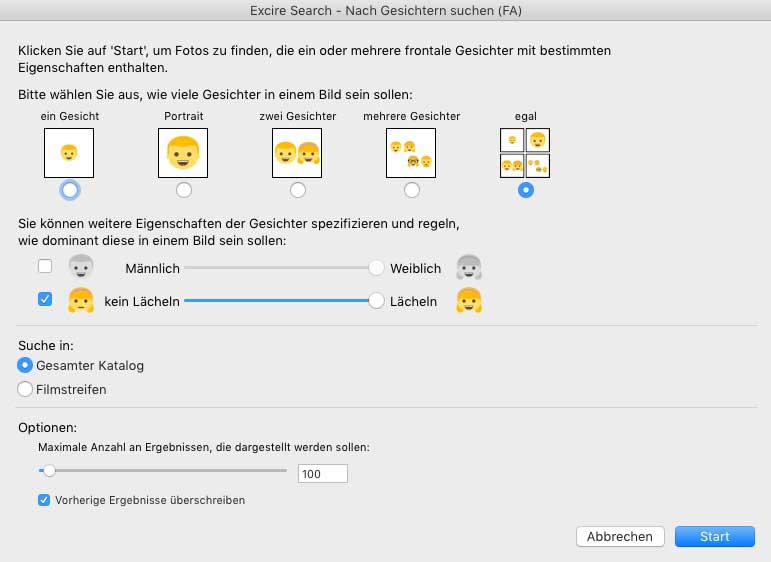Click the 'zwei Gesichter' two faces icon

297,153
